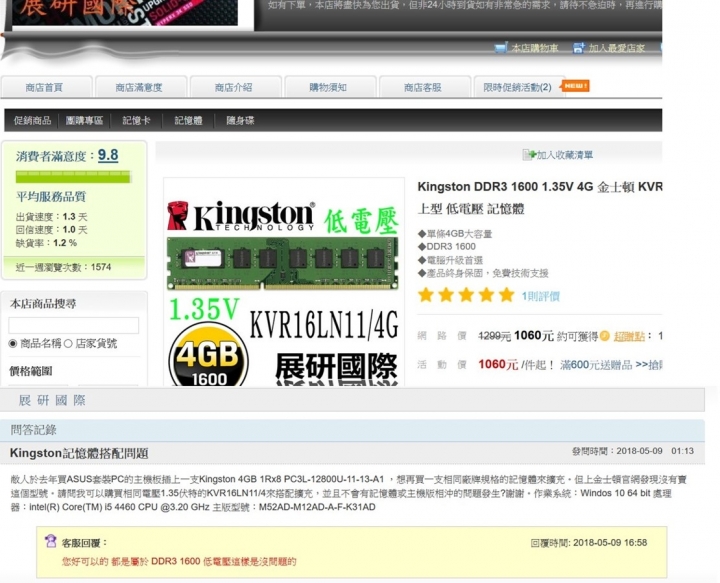This screenshot has height=583, width=720.
Task: Click the 9.8 satisfaction score link
Action: click(x=108, y=155)
